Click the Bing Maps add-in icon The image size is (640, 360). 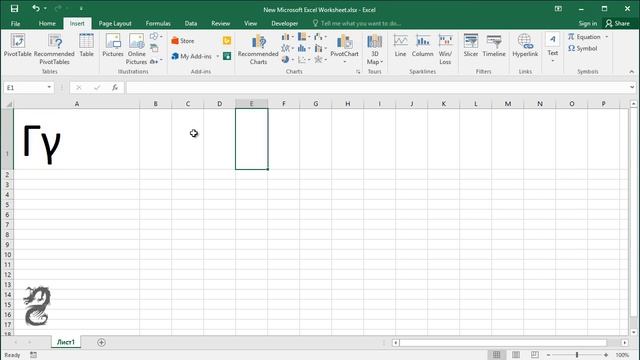point(227,41)
